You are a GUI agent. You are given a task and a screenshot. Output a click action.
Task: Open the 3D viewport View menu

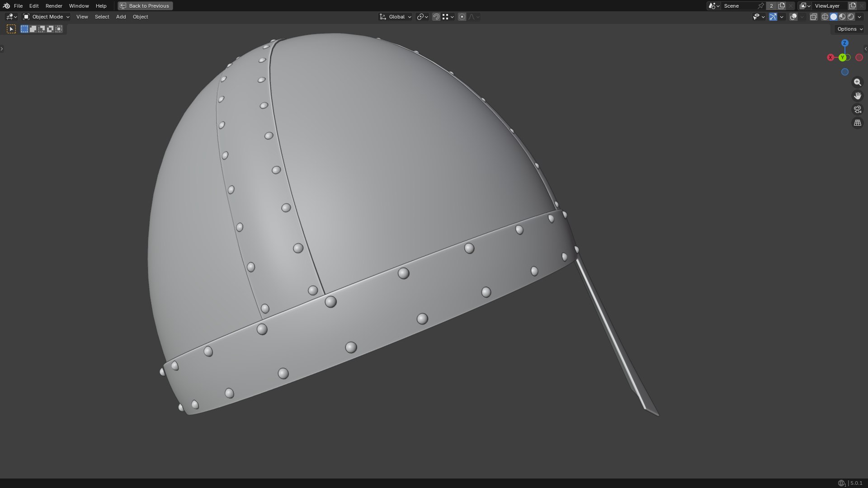82,17
